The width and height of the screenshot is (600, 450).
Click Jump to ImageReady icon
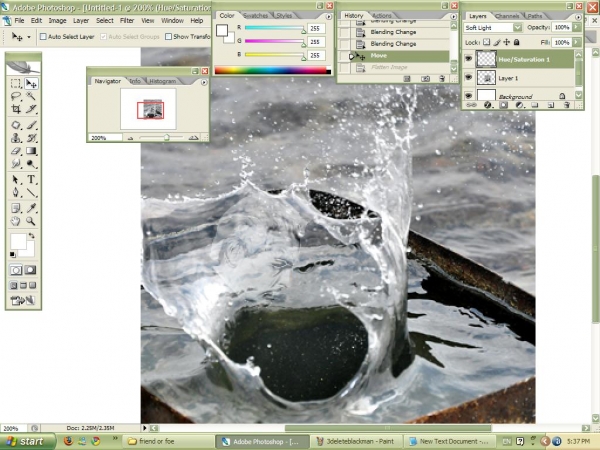[x=23, y=301]
